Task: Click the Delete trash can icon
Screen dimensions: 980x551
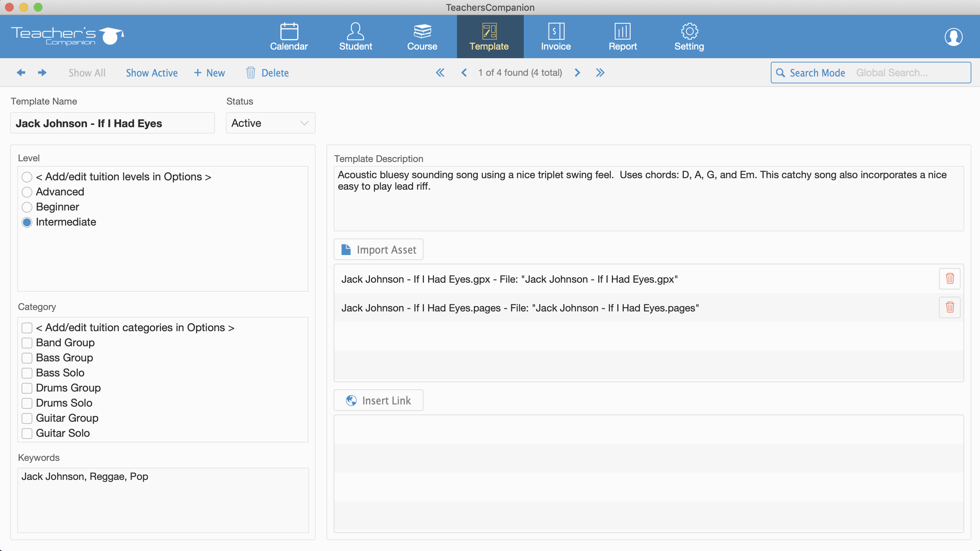Action: point(250,72)
